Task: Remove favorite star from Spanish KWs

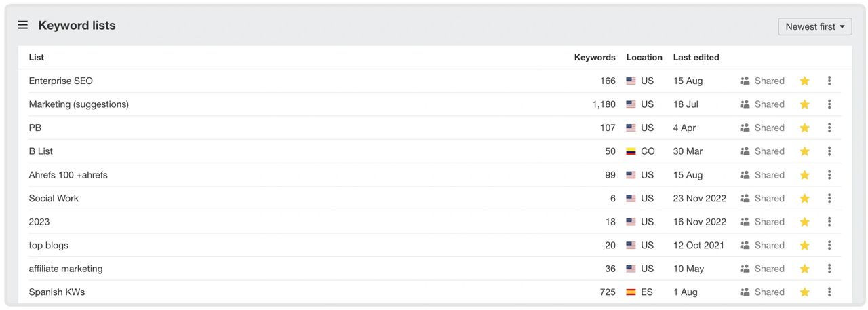Action: point(804,292)
